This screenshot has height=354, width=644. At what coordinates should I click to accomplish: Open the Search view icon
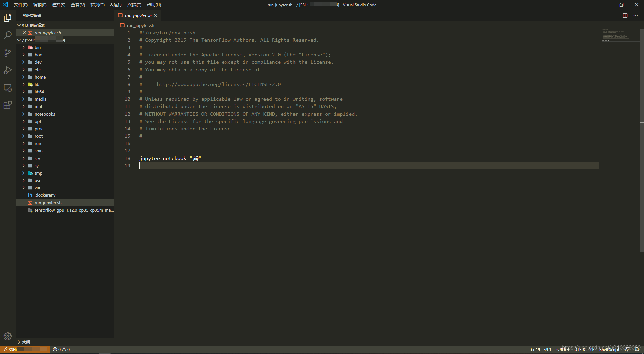click(x=8, y=35)
